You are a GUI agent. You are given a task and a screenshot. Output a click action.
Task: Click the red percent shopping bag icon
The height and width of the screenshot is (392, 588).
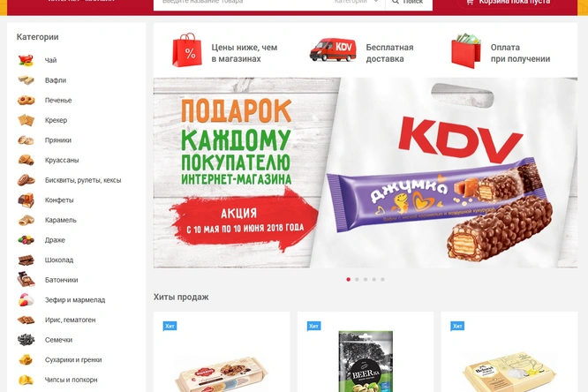pos(187,50)
